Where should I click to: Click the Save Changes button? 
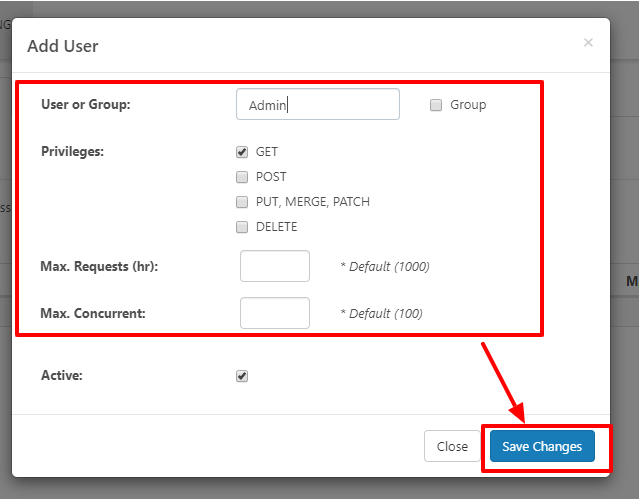pos(542,446)
